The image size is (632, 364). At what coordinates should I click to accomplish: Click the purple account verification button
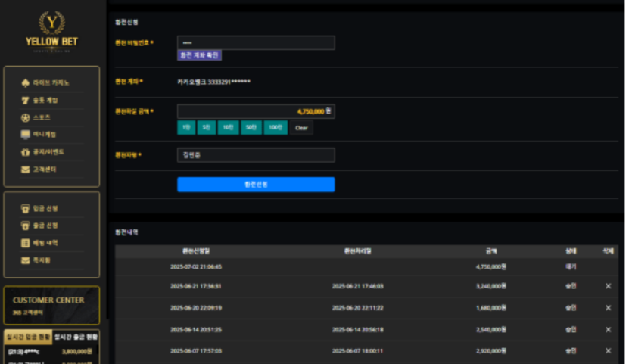(200, 55)
